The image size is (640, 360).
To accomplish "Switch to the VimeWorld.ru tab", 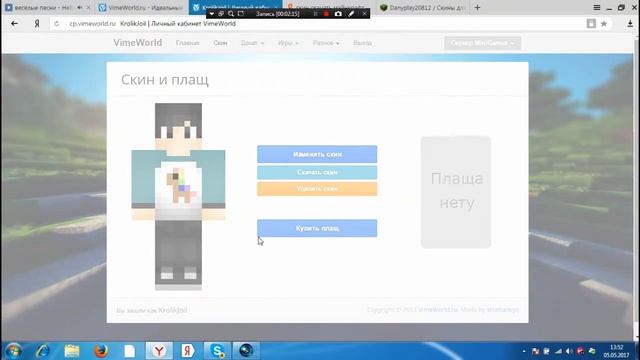I will point(141,7).
